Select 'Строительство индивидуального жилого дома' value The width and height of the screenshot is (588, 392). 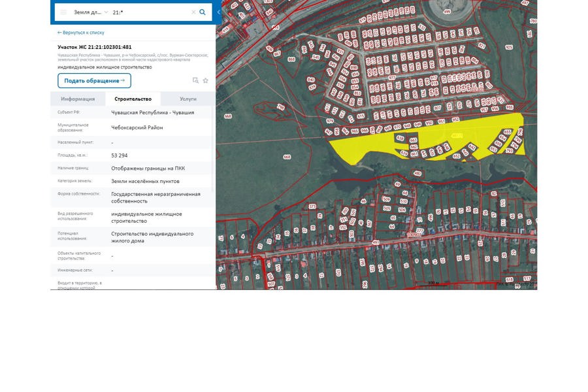(152, 237)
